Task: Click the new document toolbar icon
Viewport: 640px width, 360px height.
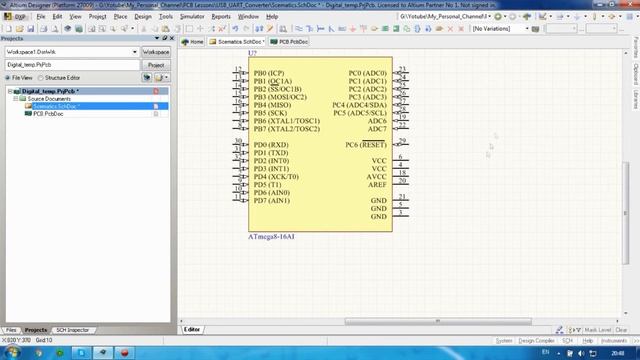Action: coord(9,29)
